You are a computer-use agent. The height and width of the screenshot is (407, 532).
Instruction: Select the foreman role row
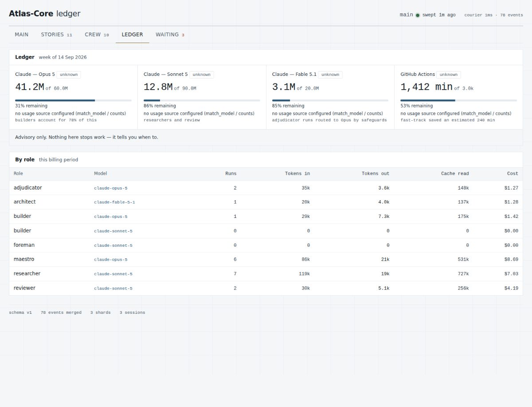pos(266,245)
